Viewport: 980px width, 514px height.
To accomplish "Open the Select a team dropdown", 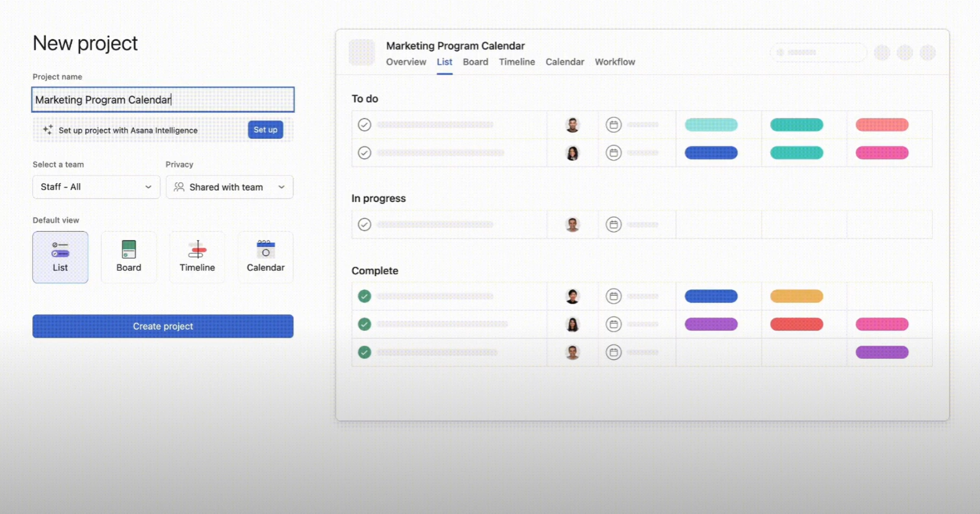I will tap(96, 187).
